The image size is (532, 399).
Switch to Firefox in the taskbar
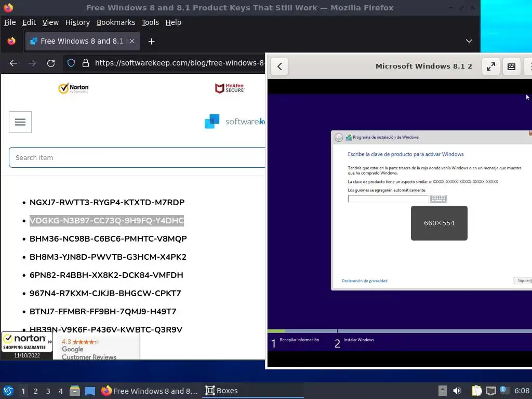click(150, 391)
